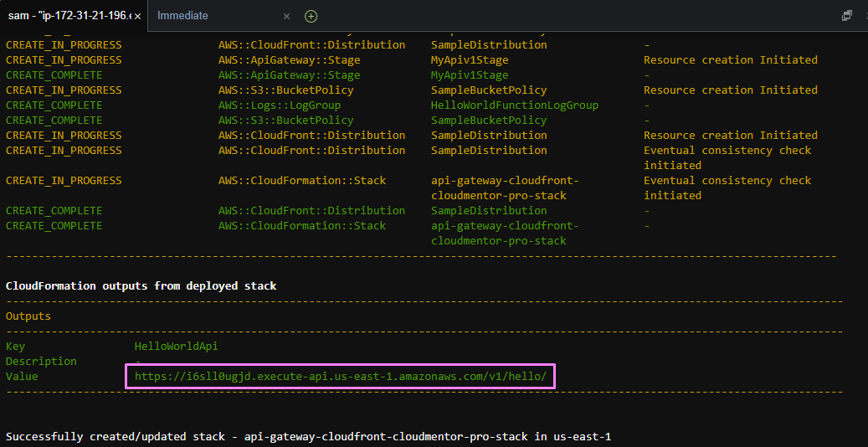Click the Value label in outputs
Viewport: 868px width, 447px height.
[22, 377]
